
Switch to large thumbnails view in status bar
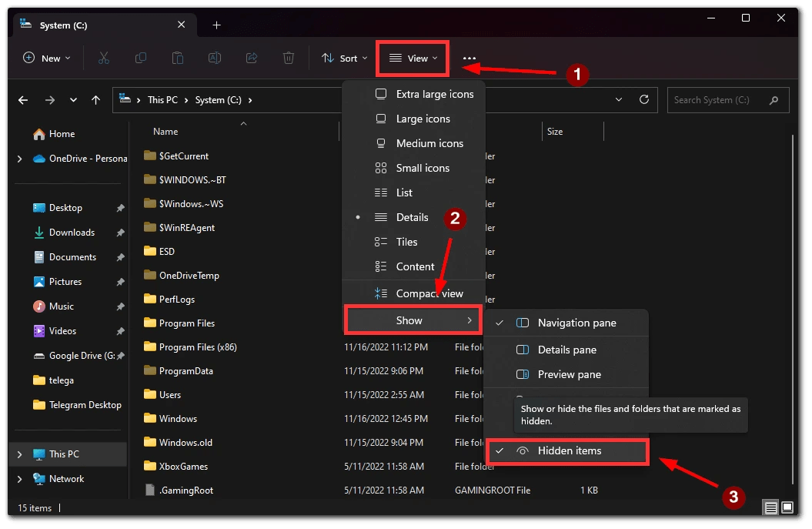787,507
